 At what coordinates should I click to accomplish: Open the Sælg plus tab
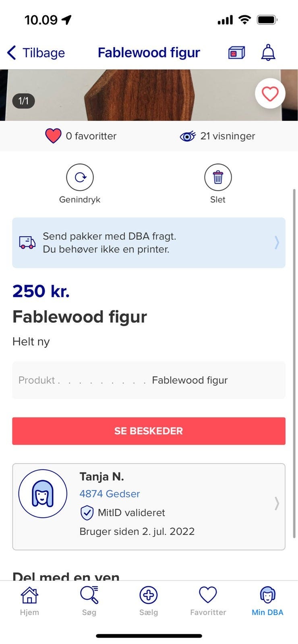click(149, 601)
